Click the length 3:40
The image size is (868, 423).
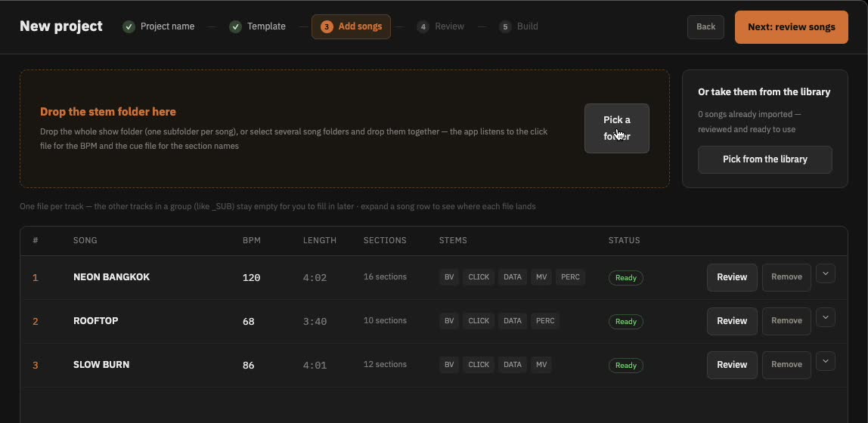tap(315, 321)
